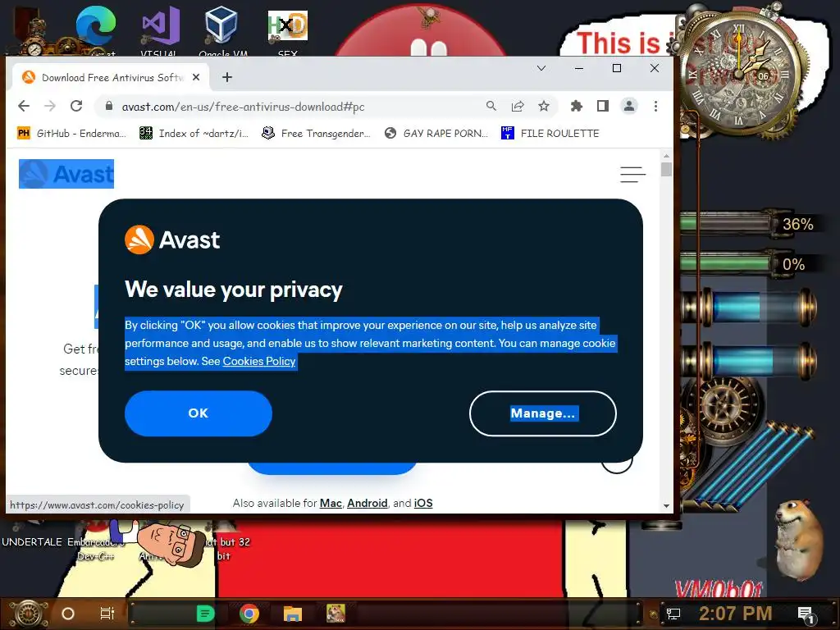The height and width of the screenshot is (630, 840).
Task: Click the avast.com address bar URL
Action: pyautogui.click(x=243, y=107)
